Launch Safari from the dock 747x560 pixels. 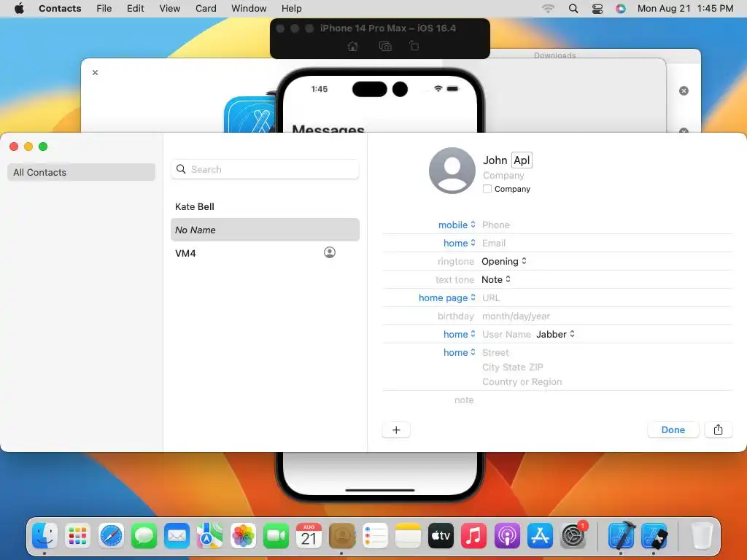point(111,536)
